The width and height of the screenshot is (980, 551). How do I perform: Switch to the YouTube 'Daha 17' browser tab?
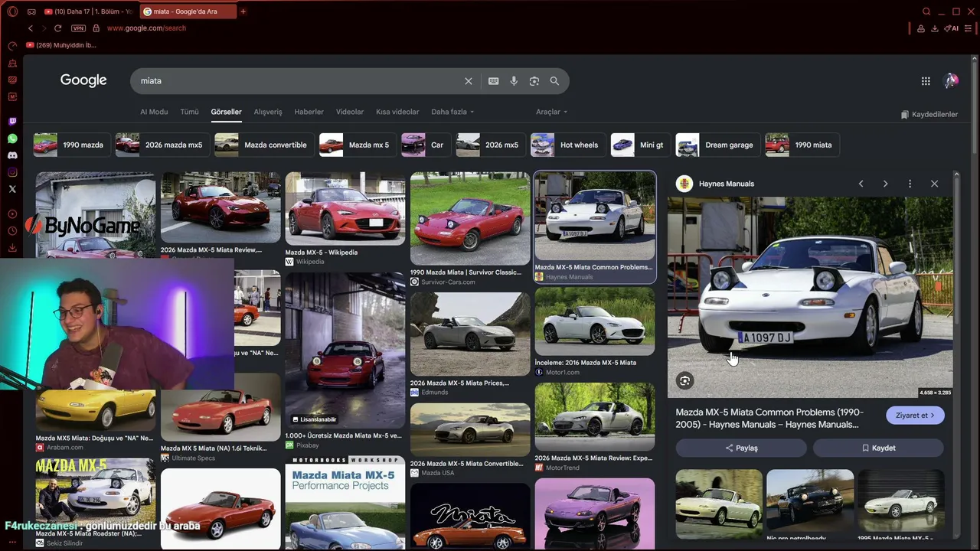pyautogui.click(x=89, y=11)
